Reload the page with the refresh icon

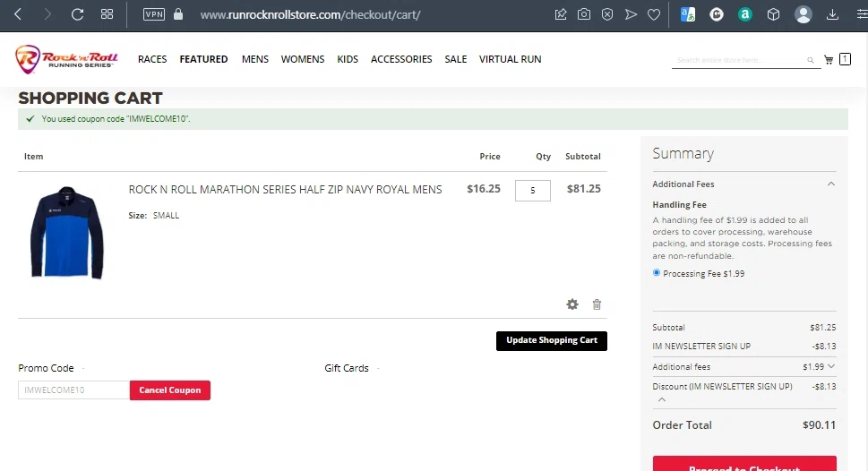tap(78, 14)
